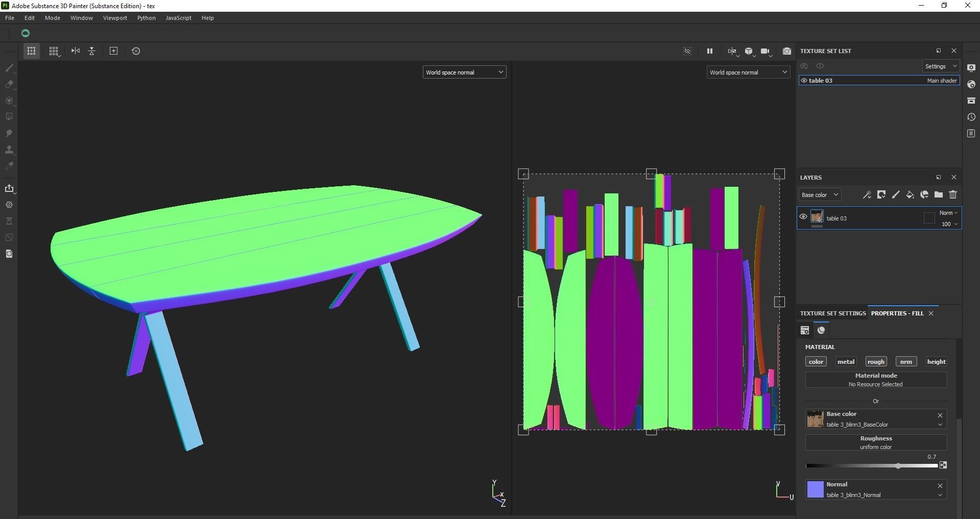
Task: Add a mask using the Layers mask icon
Action: 881,194
